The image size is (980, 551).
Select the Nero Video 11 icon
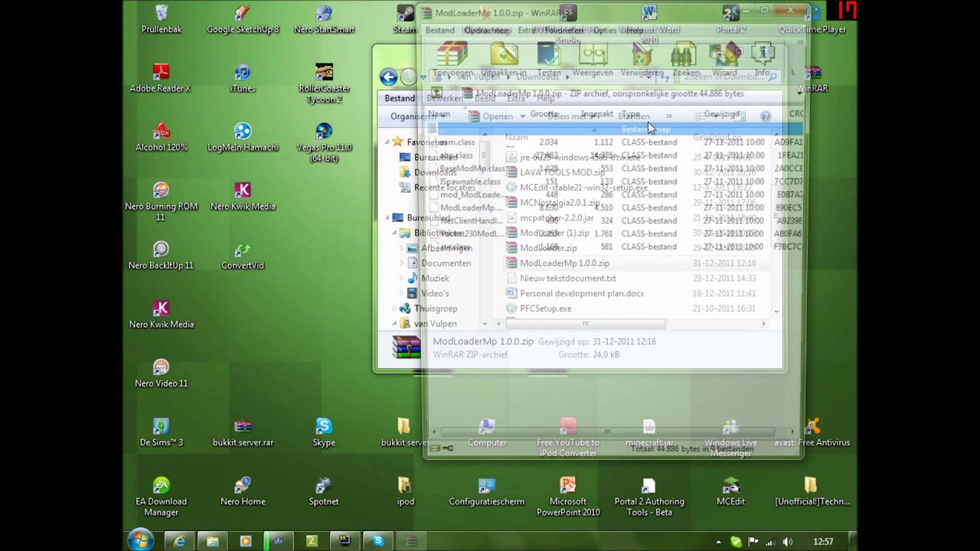click(161, 373)
